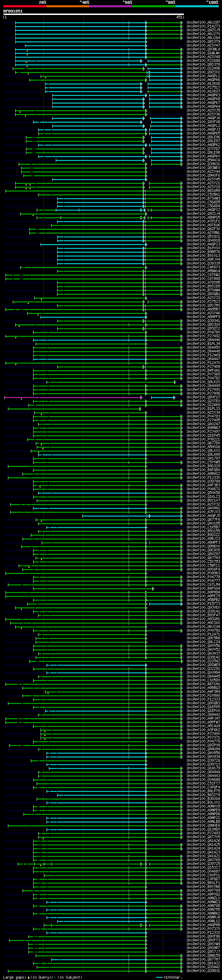Click the cyan ~100% legend segment

197,6
